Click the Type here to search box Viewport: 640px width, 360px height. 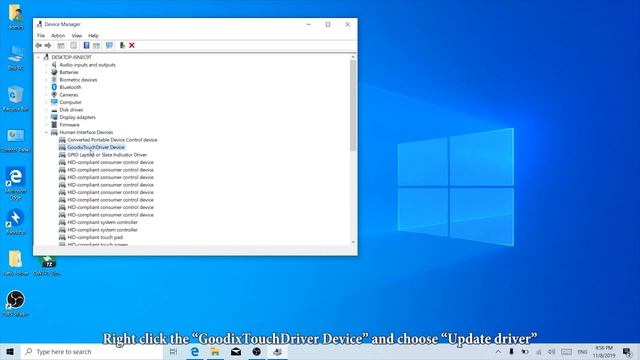91,352
